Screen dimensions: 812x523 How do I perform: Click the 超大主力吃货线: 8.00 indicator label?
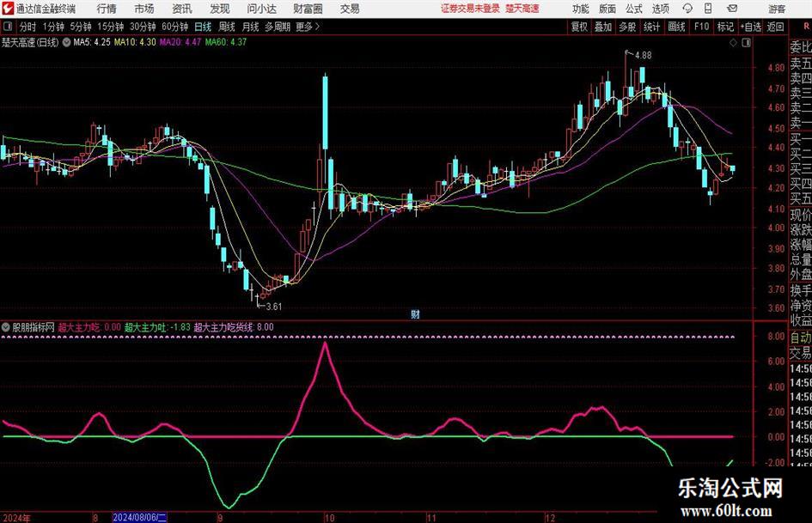234,327
